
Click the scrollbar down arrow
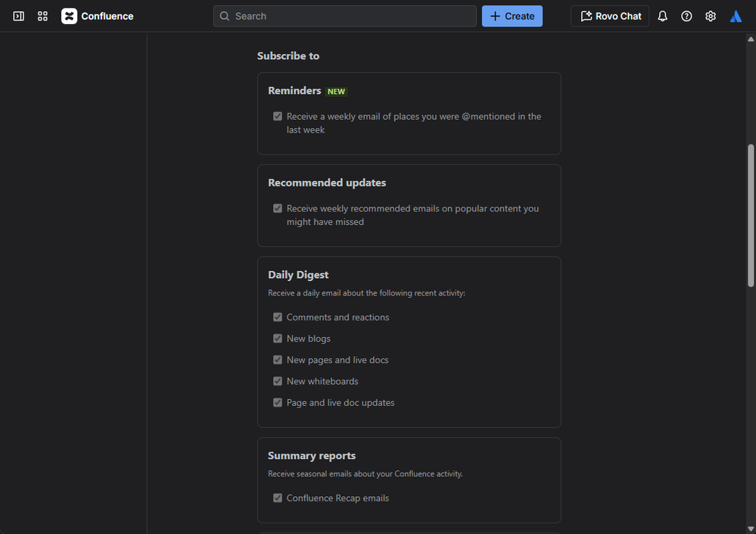751,529
